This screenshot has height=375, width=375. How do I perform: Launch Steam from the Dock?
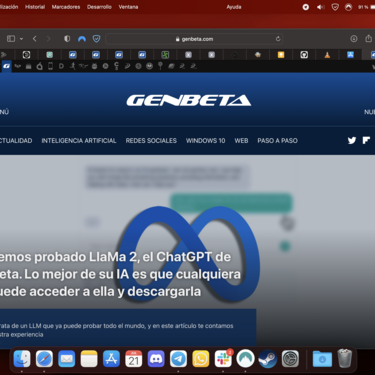268,359
